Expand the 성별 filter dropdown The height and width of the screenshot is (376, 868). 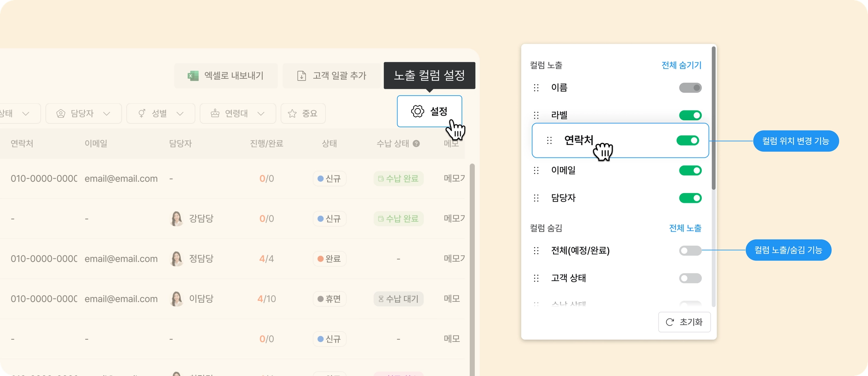pos(161,113)
